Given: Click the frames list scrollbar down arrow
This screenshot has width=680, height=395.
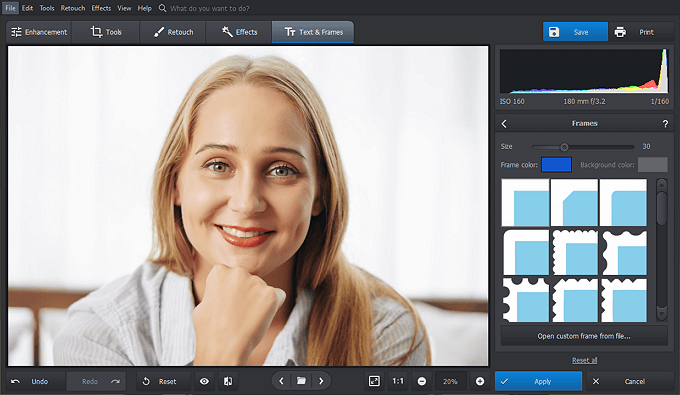Looking at the screenshot, I should pyautogui.click(x=661, y=313).
